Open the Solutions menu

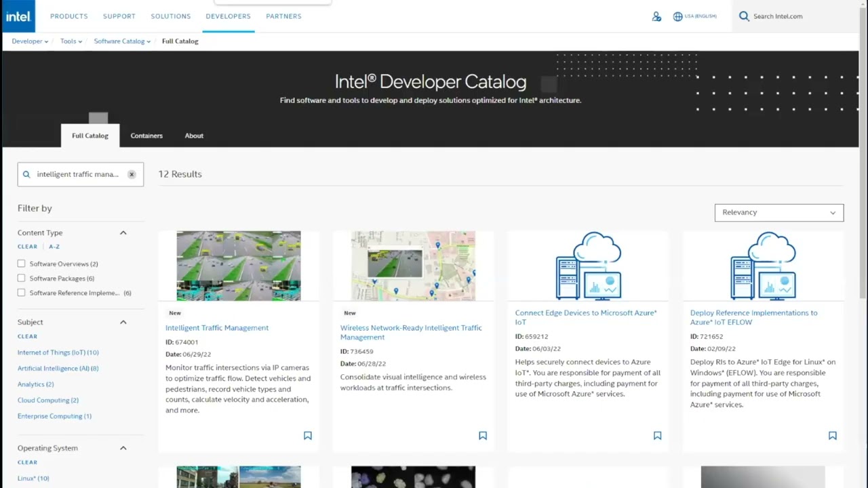tap(171, 16)
